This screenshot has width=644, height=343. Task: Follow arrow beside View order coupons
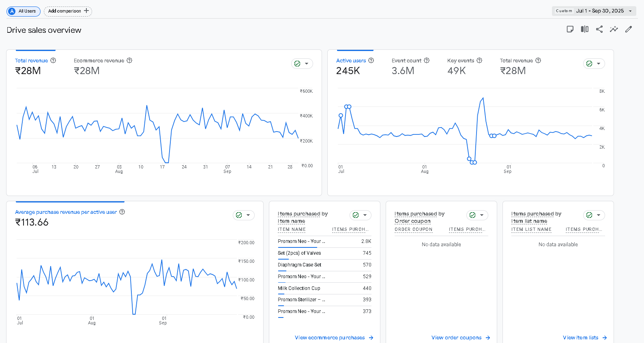488,338
